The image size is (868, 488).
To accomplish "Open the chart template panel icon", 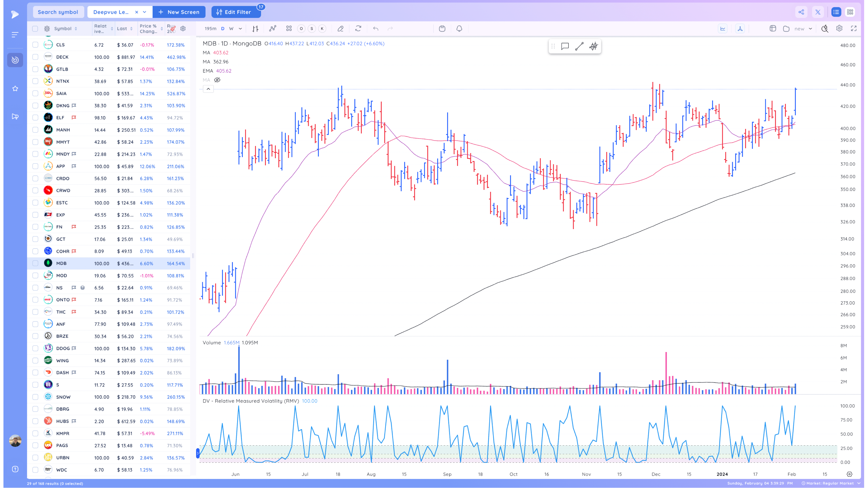I will [773, 29].
